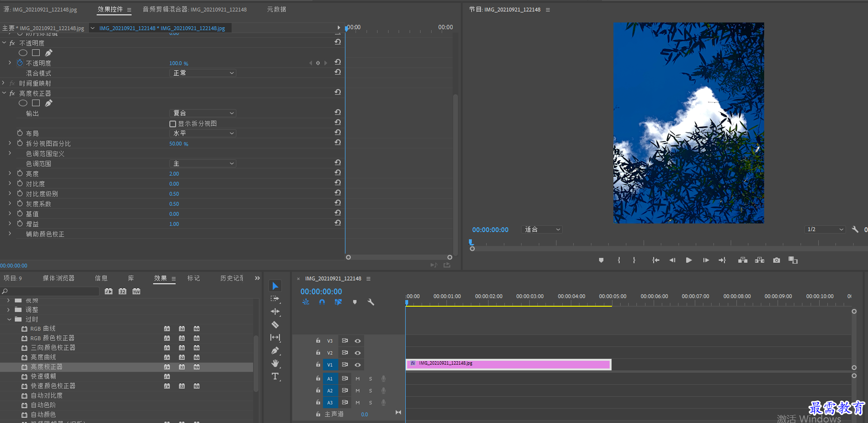Open program monitor wrench settings
The width and height of the screenshot is (868, 423).
pos(855,230)
